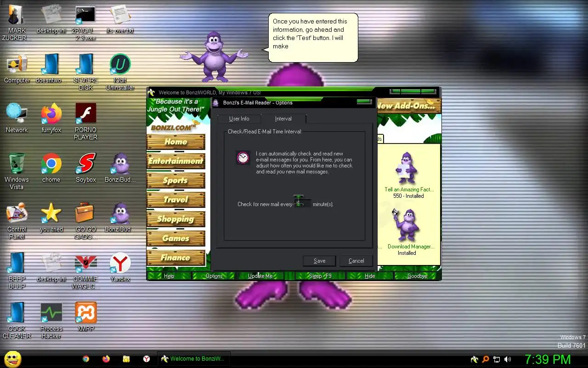Open the Home section in BonziWORLD
The image size is (588, 368).
(x=175, y=142)
